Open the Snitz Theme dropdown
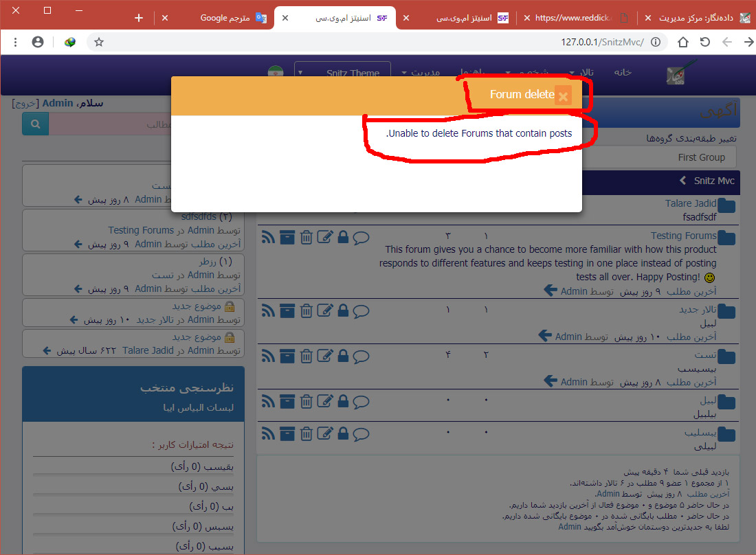The height and width of the screenshot is (555, 756). (342, 73)
